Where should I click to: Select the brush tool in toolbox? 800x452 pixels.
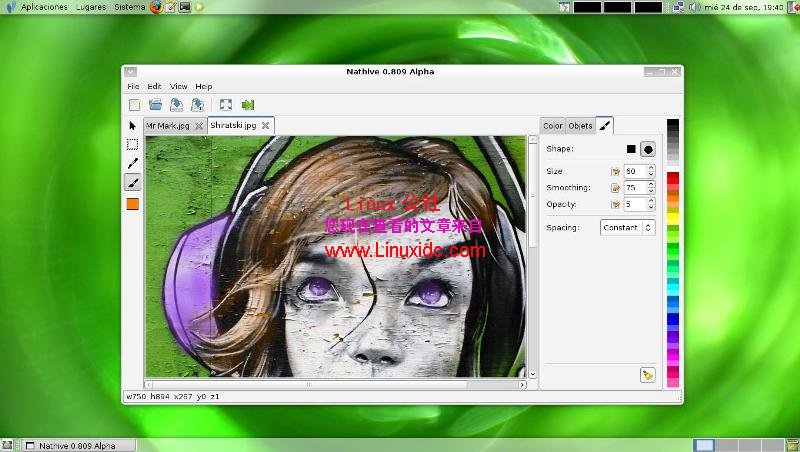pos(133,182)
